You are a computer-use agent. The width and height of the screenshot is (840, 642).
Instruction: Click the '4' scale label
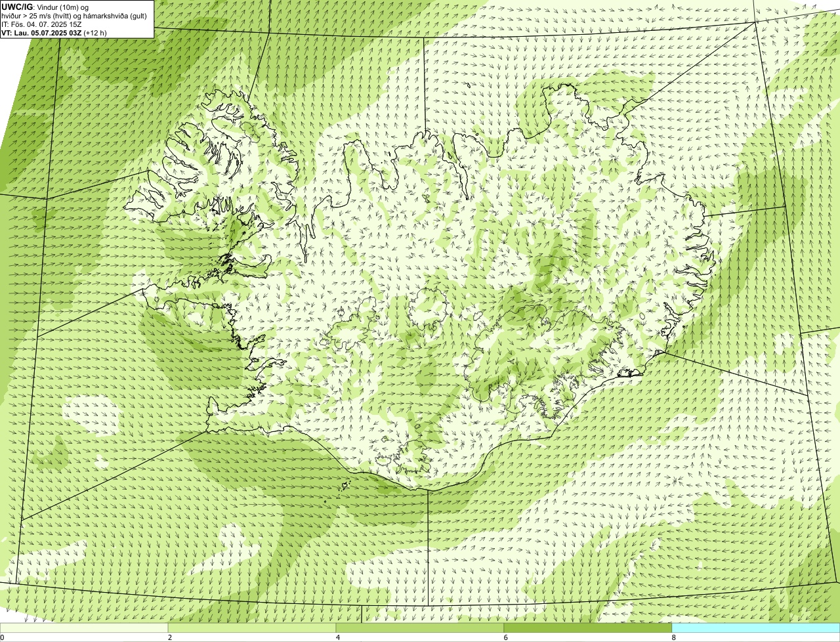pos(338,637)
